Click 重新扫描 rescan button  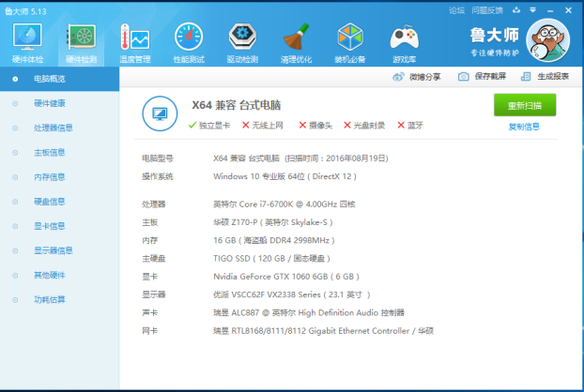click(525, 105)
